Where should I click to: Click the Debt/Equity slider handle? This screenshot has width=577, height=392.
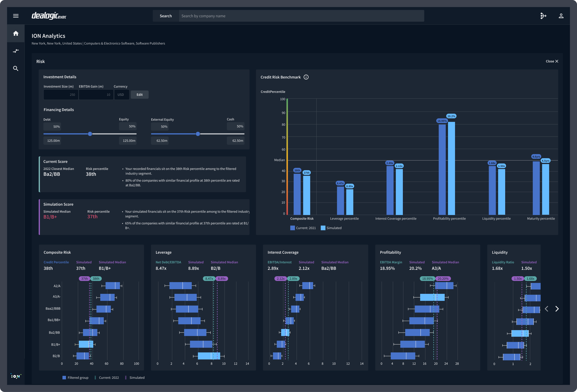point(90,134)
